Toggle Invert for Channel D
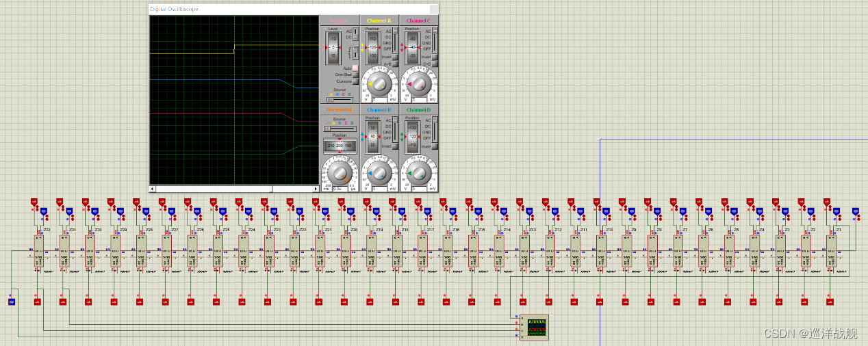 point(435,146)
